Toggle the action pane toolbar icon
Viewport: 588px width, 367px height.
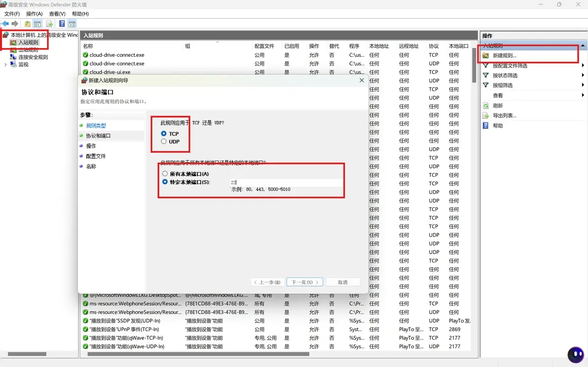pyautogui.click(x=72, y=24)
